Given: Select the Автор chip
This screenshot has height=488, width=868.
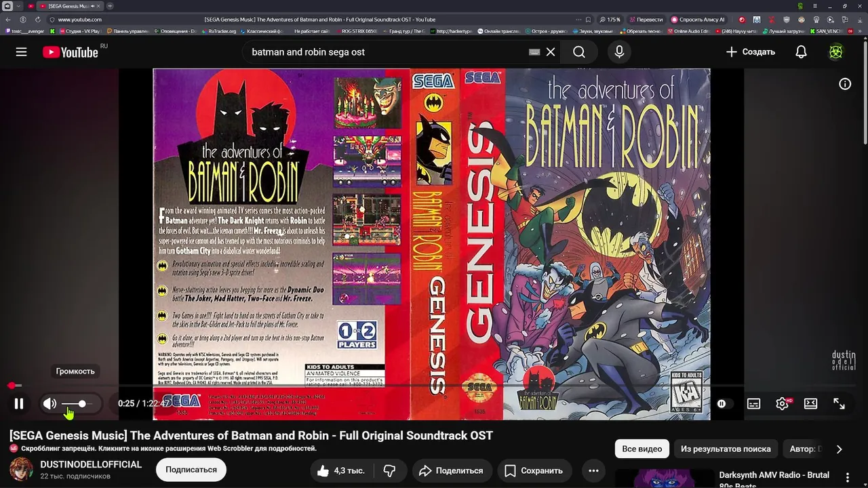Looking at the screenshot, I should (x=804, y=449).
